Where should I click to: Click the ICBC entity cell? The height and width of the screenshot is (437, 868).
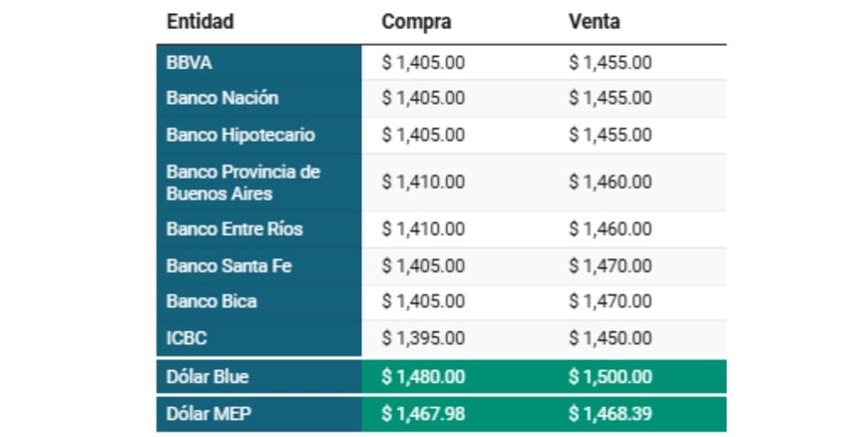[x=187, y=338]
